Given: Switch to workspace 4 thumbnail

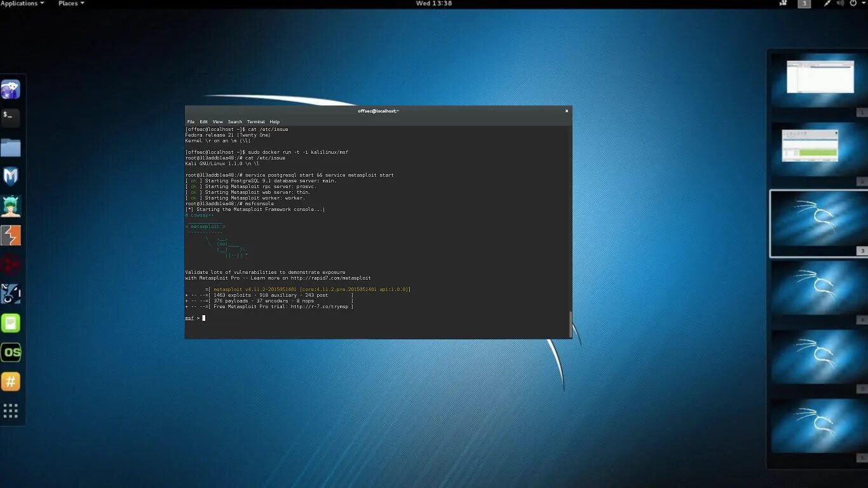Looking at the screenshot, I should tap(819, 288).
